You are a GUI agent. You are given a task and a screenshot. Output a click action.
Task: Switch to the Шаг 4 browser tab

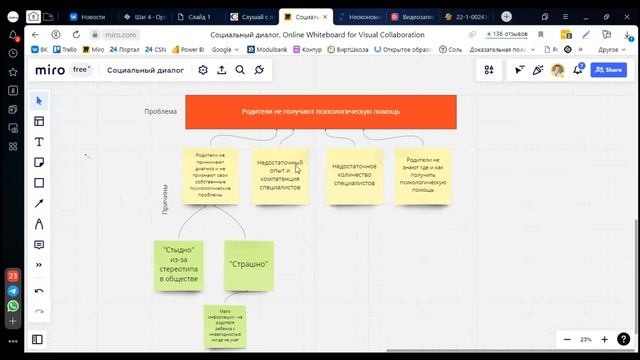pos(144,17)
